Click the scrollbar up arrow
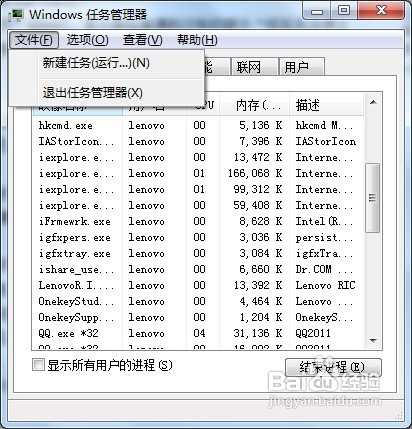This screenshot has height=429, width=412. (x=373, y=103)
